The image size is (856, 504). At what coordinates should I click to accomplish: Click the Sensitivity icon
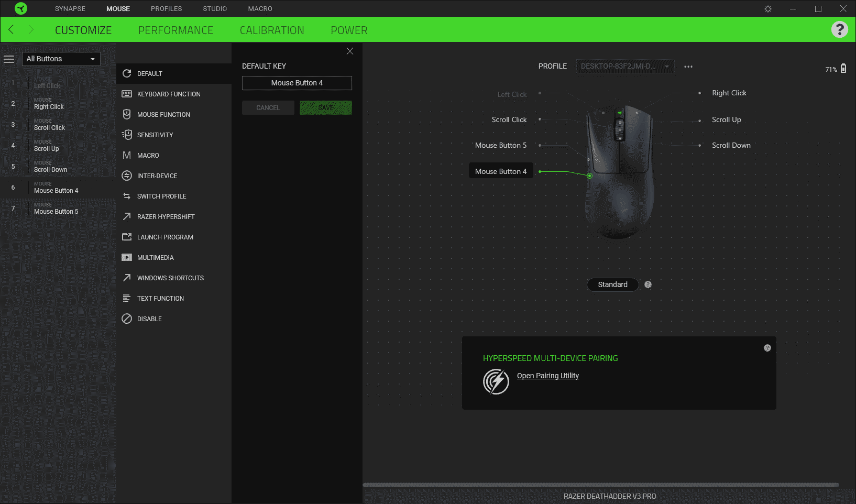tap(127, 135)
